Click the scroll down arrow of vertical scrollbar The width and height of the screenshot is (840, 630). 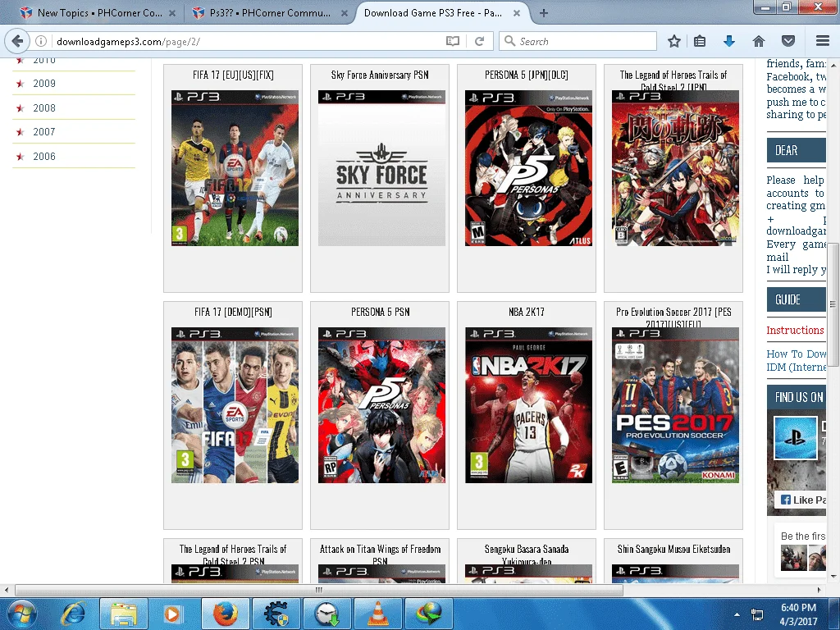pos(833,577)
